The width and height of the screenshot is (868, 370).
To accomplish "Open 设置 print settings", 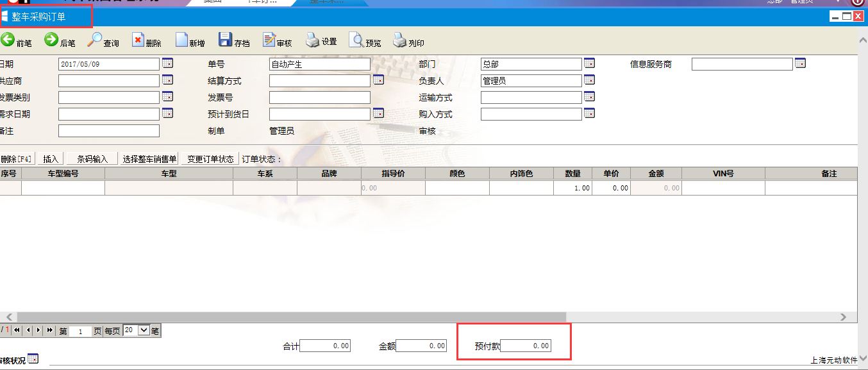I will click(x=313, y=40).
